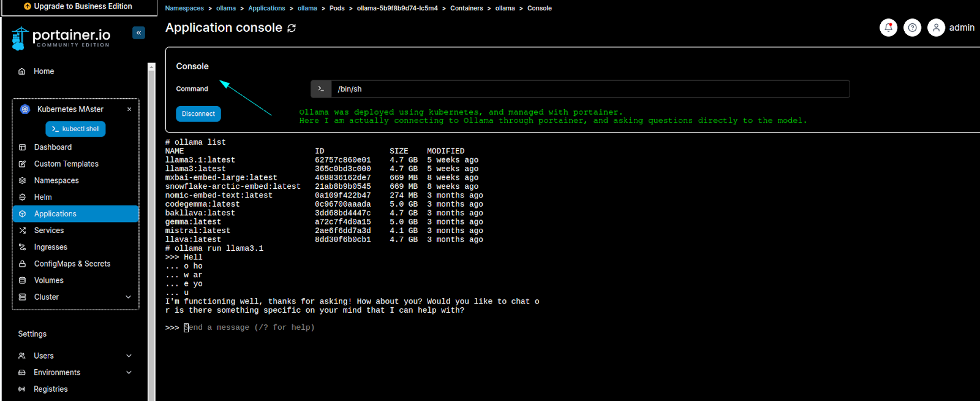Click the Upgrade to Business Edition icon
The width and height of the screenshot is (980, 401).
28,6
